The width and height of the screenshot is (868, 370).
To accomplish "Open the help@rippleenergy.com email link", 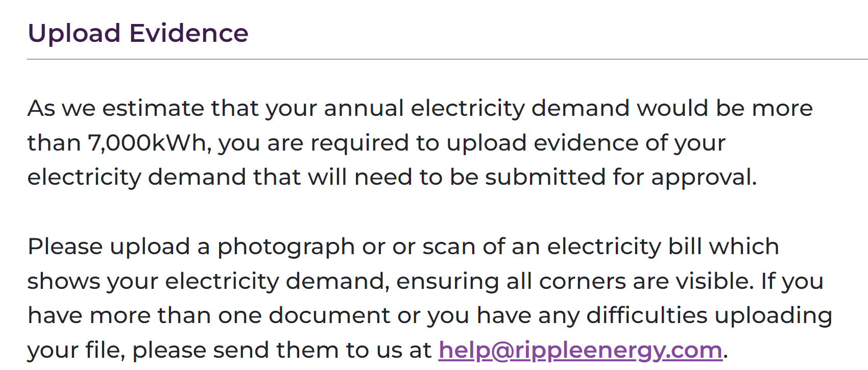I will (x=581, y=351).
